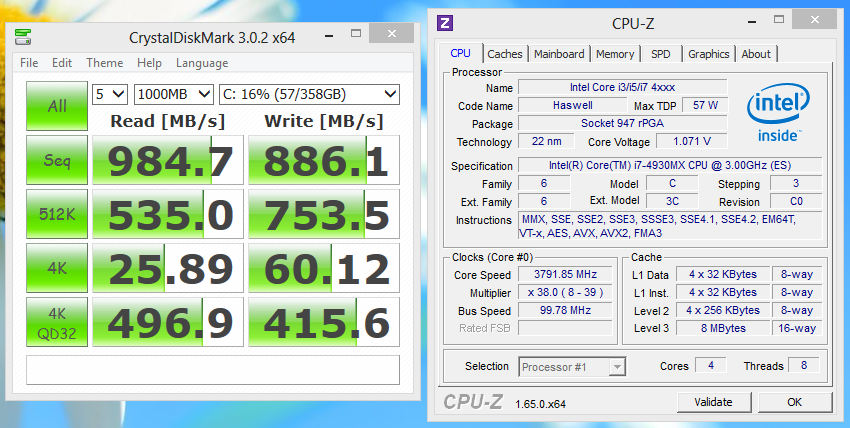
Task: Click the Stepping value 3
Action: pyautogui.click(x=796, y=184)
